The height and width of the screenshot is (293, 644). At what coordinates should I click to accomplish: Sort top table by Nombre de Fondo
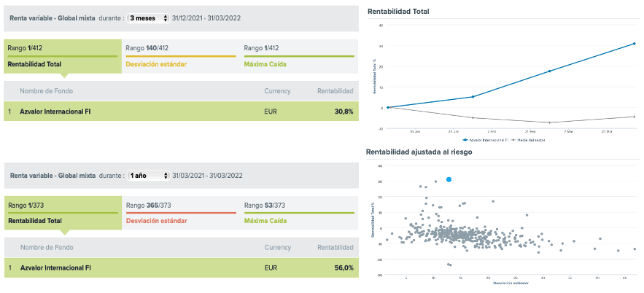pos(46,91)
